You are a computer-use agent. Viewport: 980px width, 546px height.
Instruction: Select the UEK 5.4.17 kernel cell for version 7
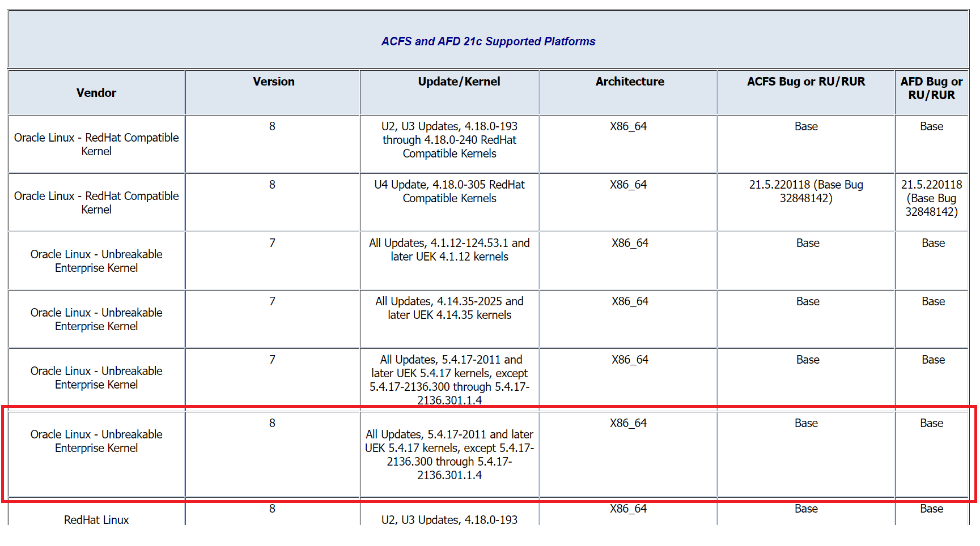point(449,380)
